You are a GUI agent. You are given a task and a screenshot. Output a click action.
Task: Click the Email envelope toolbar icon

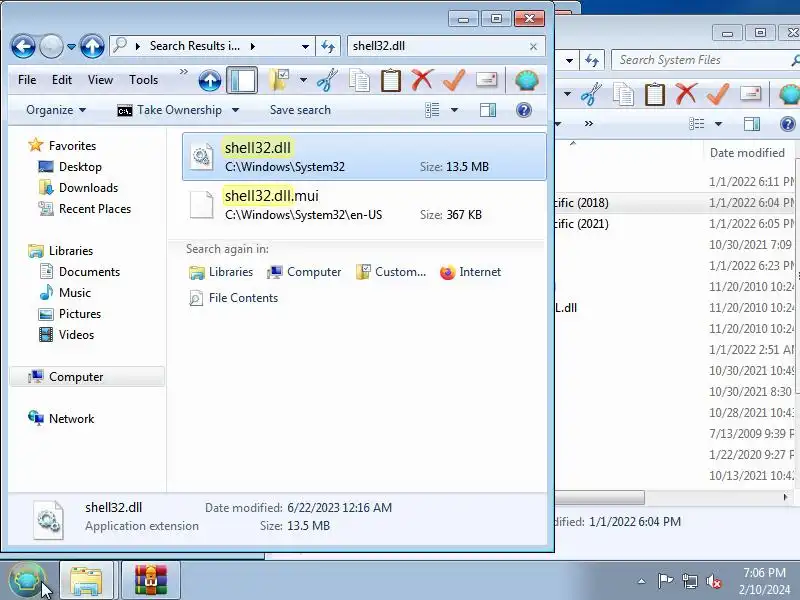[x=486, y=80]
